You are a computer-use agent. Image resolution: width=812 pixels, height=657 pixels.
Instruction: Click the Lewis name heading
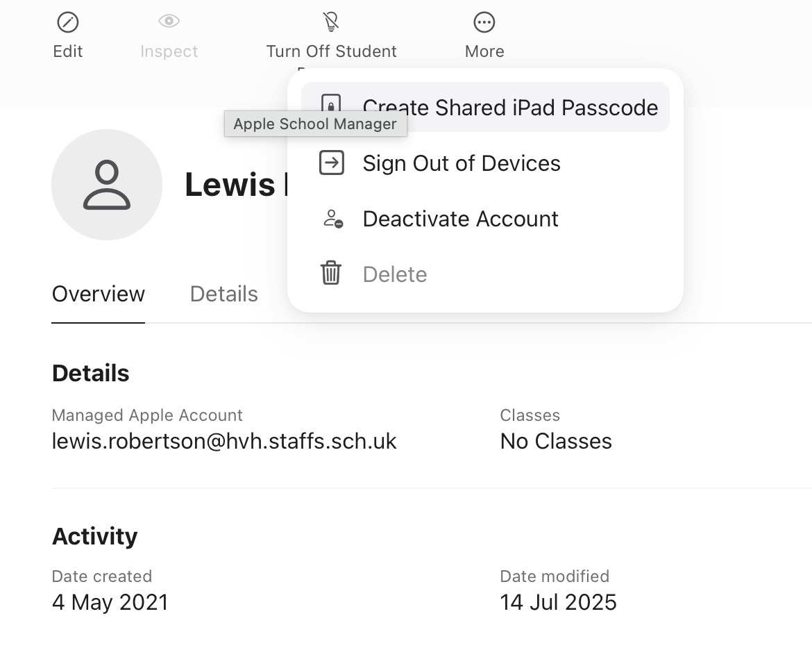pos(230,185)
